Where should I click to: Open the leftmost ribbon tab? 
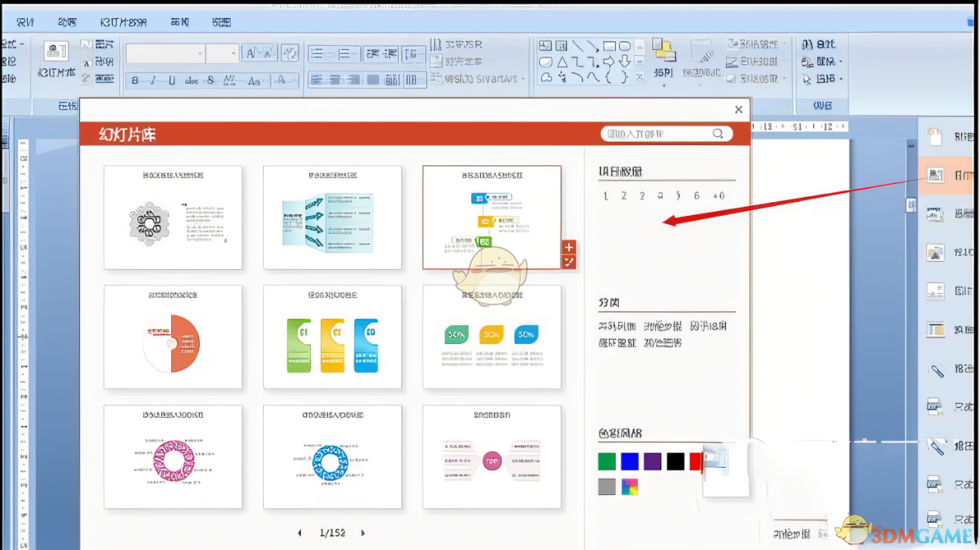tap(25, 23)
